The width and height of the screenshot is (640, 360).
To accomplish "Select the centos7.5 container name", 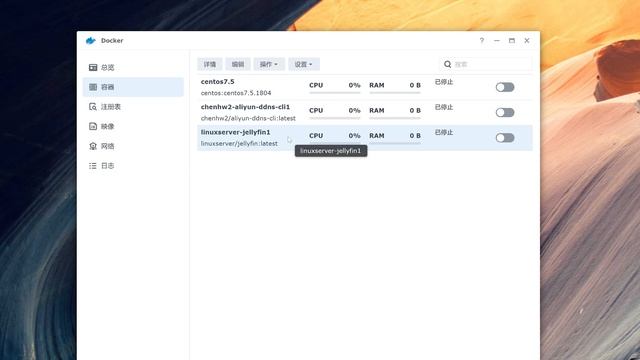I will pyautogui.click(x=218, y=82).
